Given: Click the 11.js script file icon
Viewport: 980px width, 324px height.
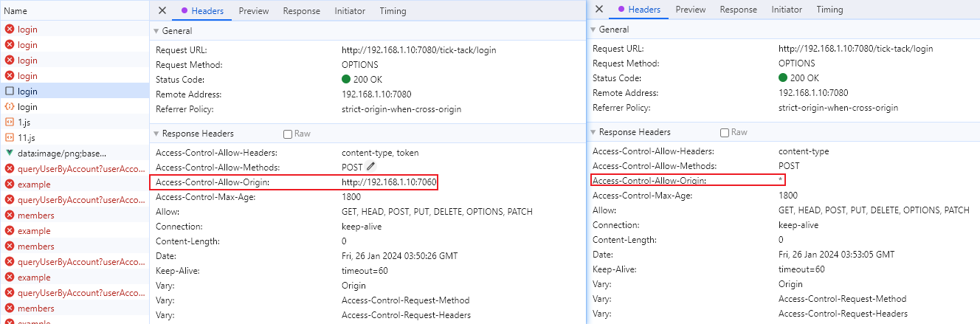Looking at the screenshot, I should pos(10,138).
